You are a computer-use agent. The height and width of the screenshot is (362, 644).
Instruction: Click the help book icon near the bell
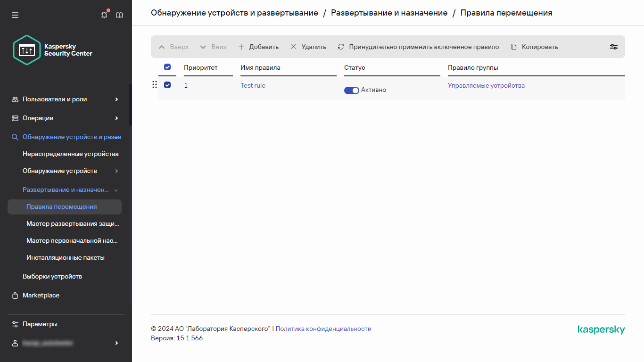(x=119, y=15)
